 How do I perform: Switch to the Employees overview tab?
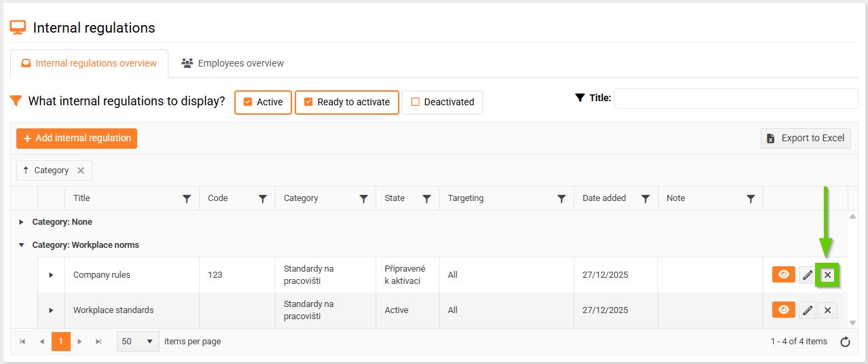(233, 63)
